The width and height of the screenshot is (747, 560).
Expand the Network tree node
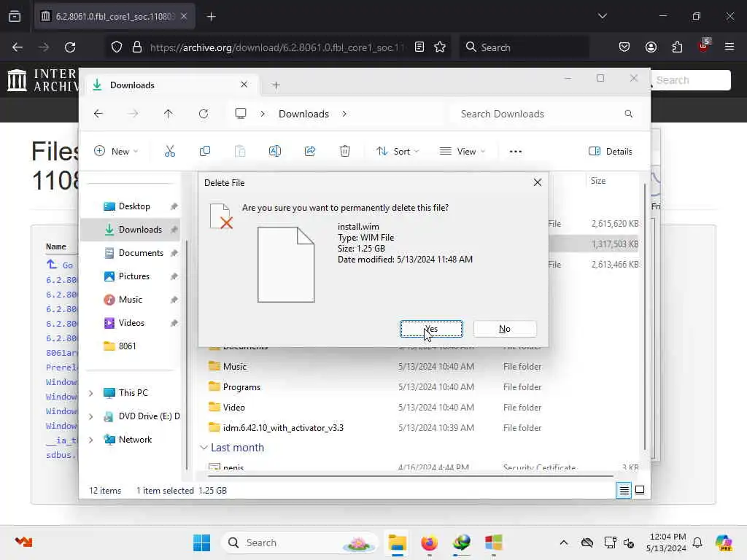tap(91, 440)
